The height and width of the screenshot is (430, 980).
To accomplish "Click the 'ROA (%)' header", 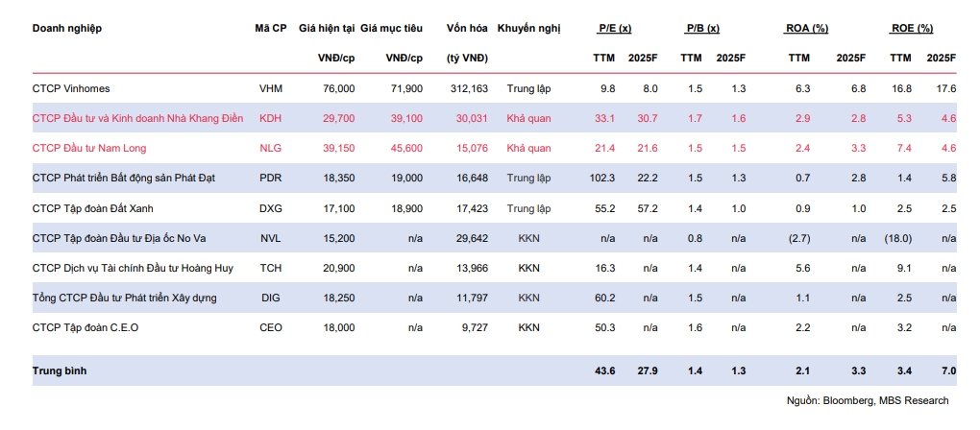I will 807,28.
